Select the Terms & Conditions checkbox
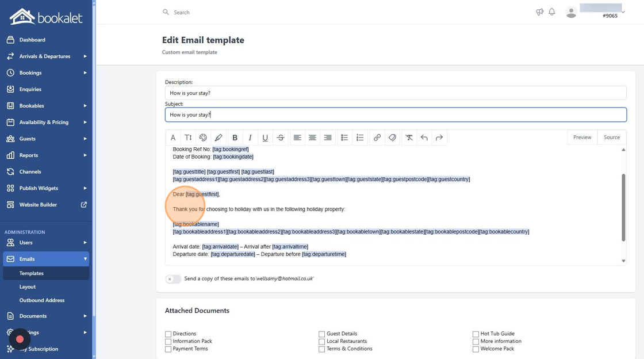Viewport: 644px width, 359px height. pyautogui.click(x=321, y=349)
